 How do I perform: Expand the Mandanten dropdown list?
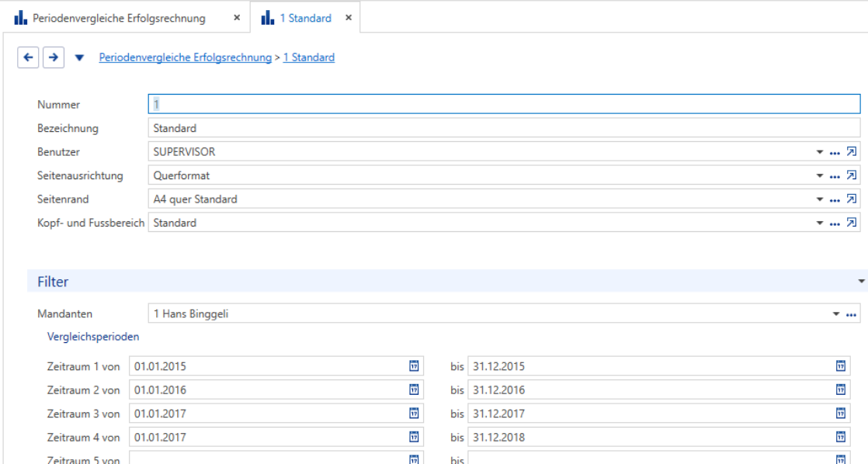[x=836, y=314]
